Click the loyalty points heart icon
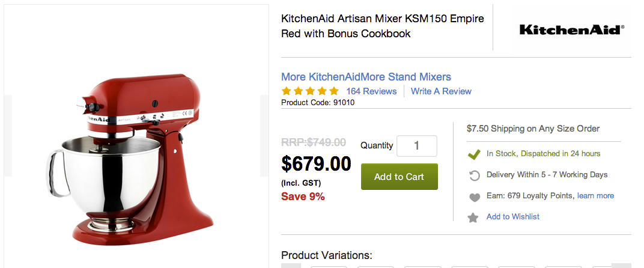The height and width of the screenshot is (268, 644). coord(474,196)
